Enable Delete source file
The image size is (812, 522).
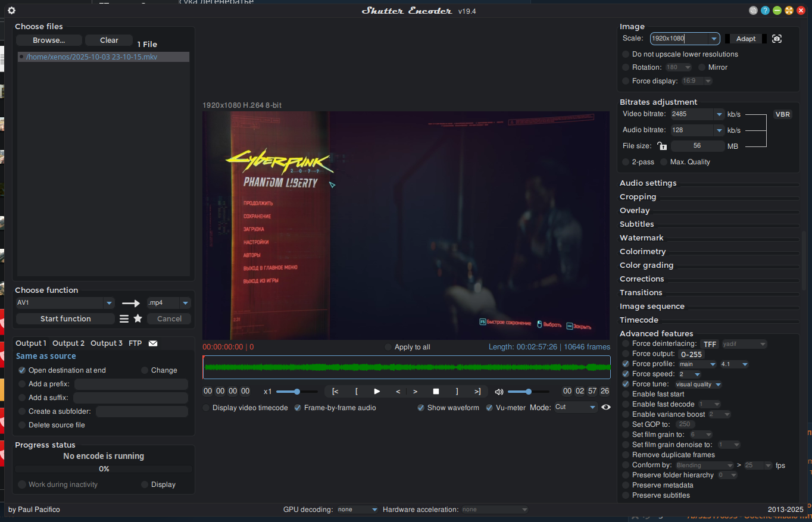pyautogui.click(x=22, y=425)
